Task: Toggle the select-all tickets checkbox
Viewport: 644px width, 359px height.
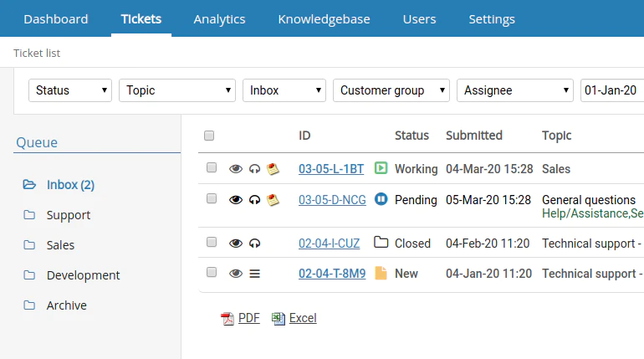Action: 209,136
